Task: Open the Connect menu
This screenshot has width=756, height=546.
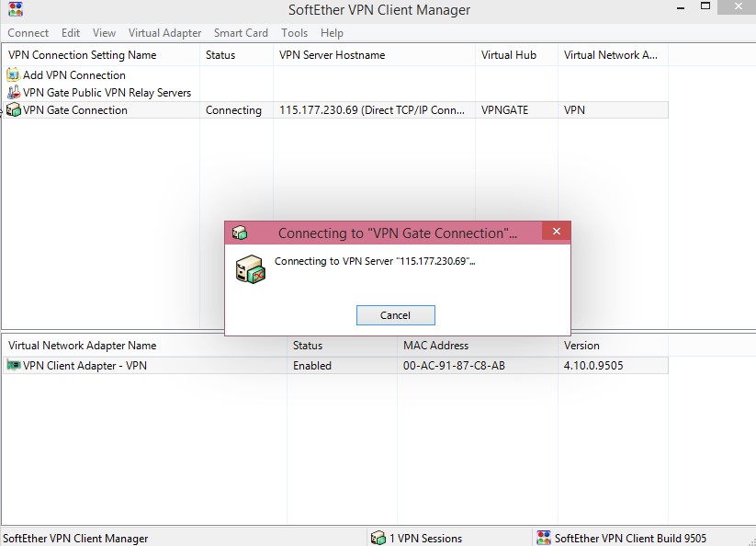Action: point(28,33)
